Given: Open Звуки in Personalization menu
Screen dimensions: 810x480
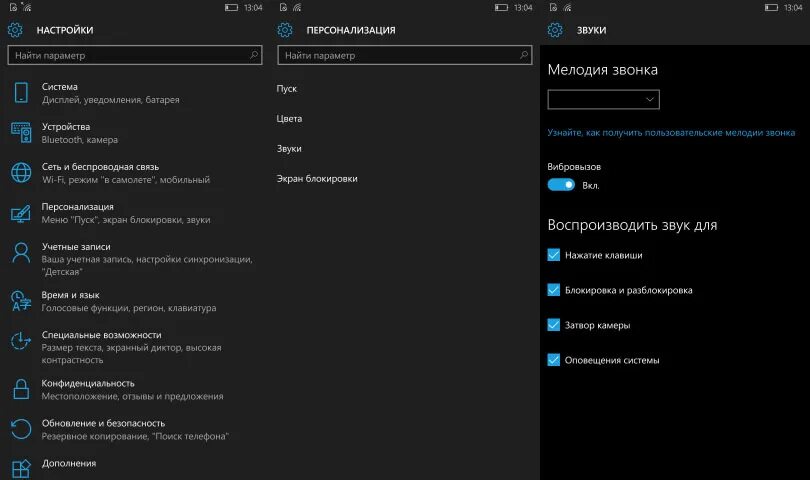Looking at the screenshot, I should click(x=289, y=148).
